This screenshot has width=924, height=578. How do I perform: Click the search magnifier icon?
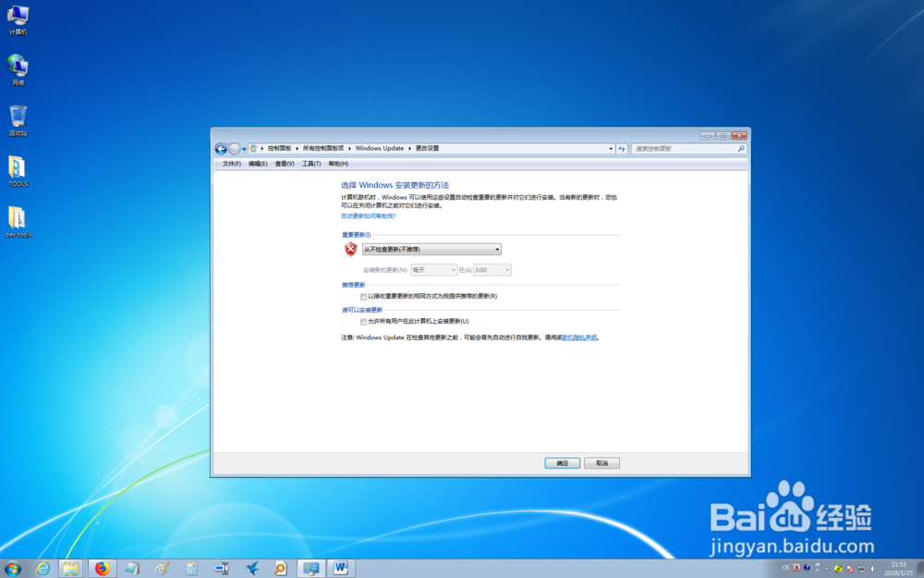pos(741,149)
